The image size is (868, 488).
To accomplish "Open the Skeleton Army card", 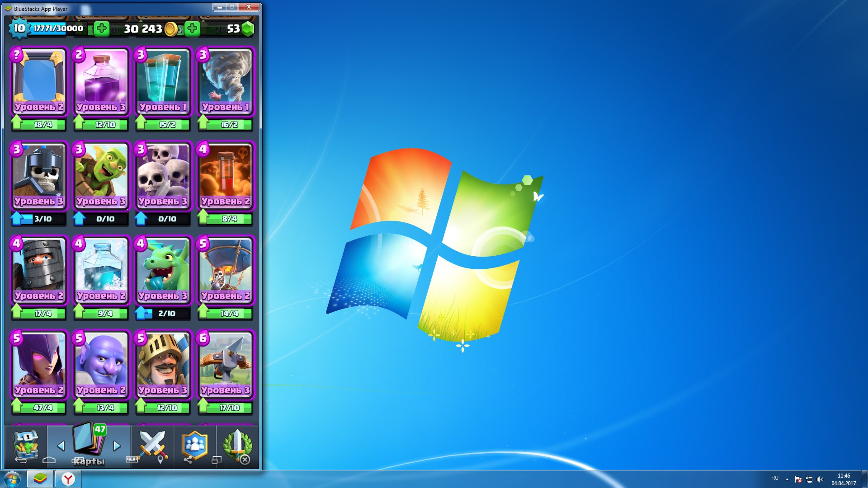I will tap(163, 176).
